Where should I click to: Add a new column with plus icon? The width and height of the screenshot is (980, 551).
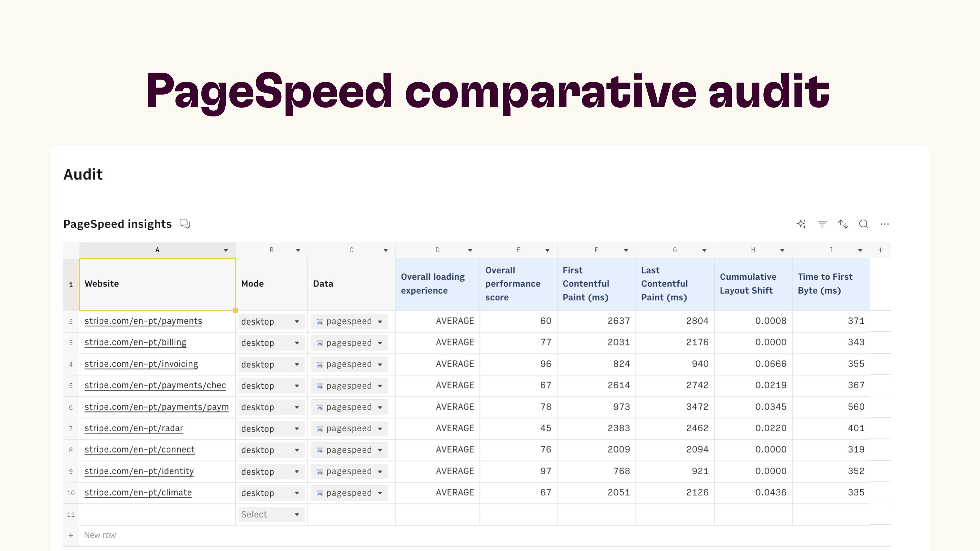click(880, 250)
